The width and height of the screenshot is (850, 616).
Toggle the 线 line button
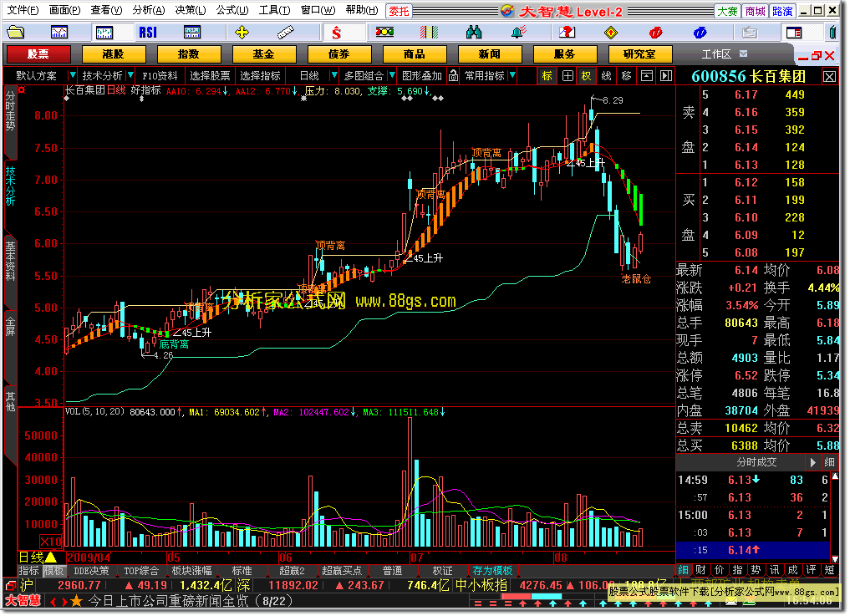pos(607,75)
